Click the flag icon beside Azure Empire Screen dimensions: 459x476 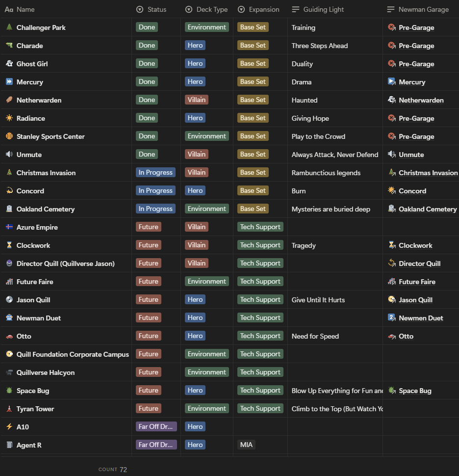pyautogui.click(x=9, y=227)
